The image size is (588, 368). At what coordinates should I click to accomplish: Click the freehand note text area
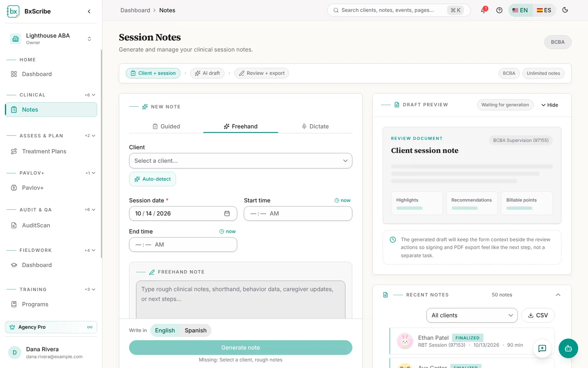pyautogui.click(x=241, y=300)
